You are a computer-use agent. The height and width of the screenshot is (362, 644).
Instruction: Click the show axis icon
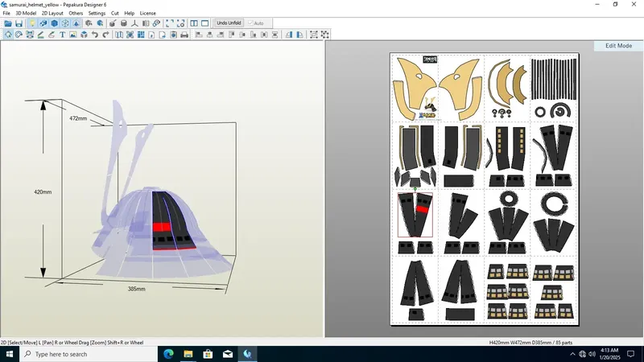coord(134,23)
